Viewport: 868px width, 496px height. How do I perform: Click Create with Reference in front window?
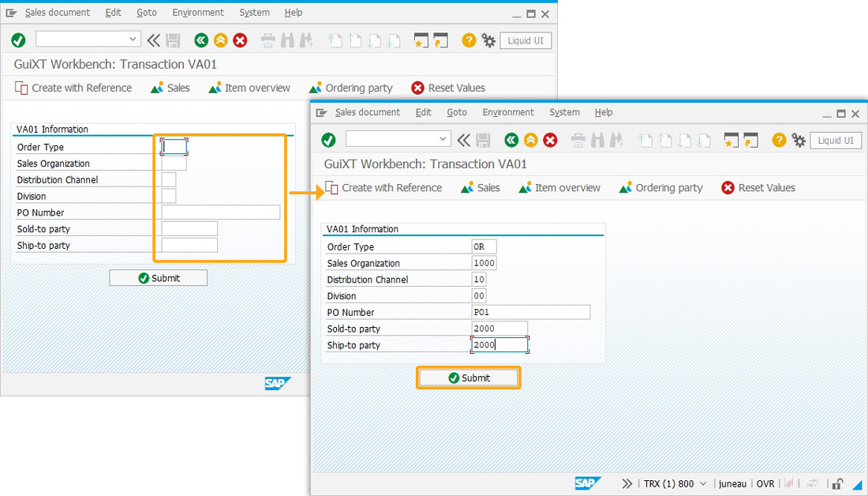tap(383, 188)
